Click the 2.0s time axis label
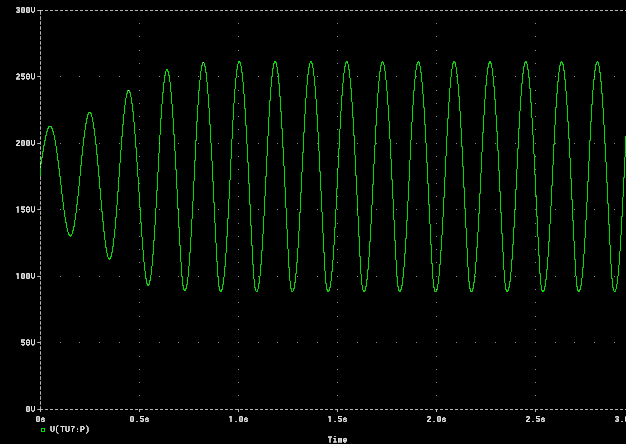The image size is (626, 444). tap(436, 419)
